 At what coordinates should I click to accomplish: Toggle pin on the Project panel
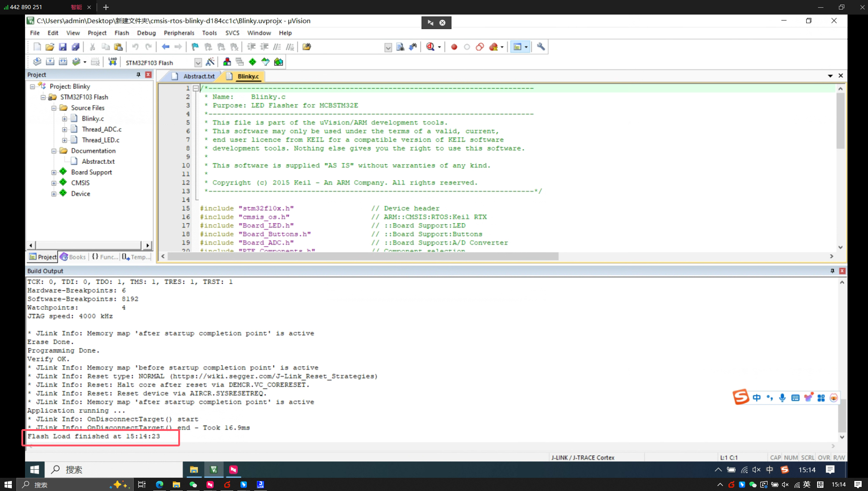click(x=139, y=75)
